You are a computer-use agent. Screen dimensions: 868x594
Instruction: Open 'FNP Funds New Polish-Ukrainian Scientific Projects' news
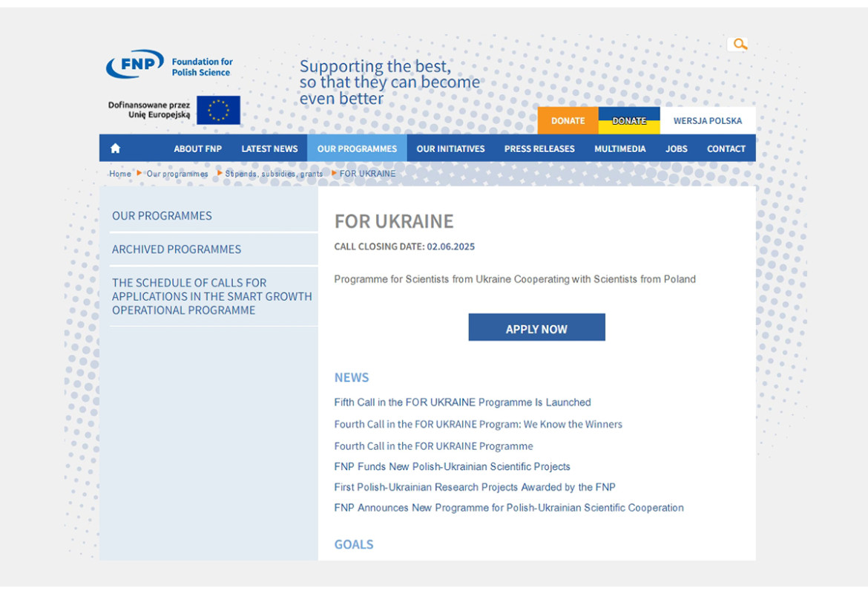pyautogui.click(x=452, y=467)
